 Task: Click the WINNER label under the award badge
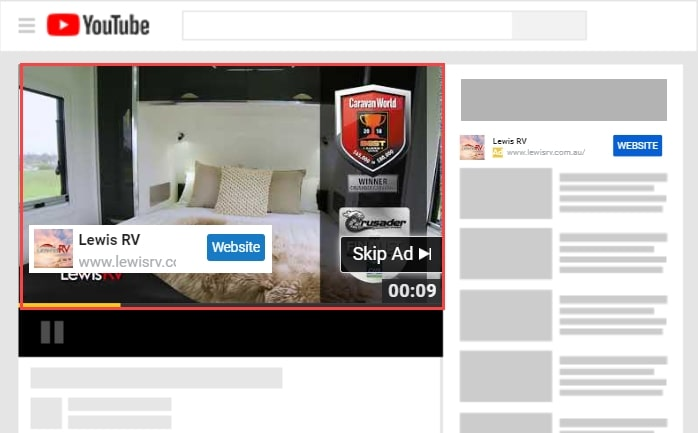coord(373,183)
